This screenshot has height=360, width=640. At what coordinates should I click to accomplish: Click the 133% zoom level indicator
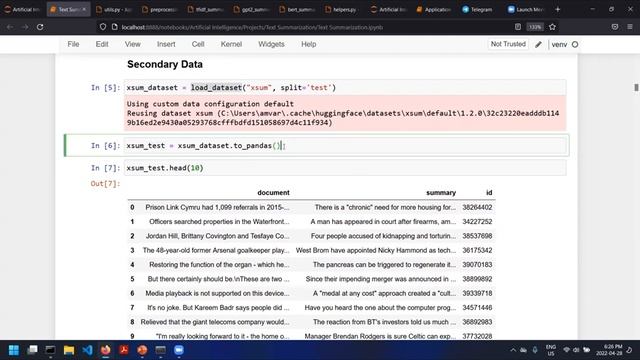(x=535, y=27)
